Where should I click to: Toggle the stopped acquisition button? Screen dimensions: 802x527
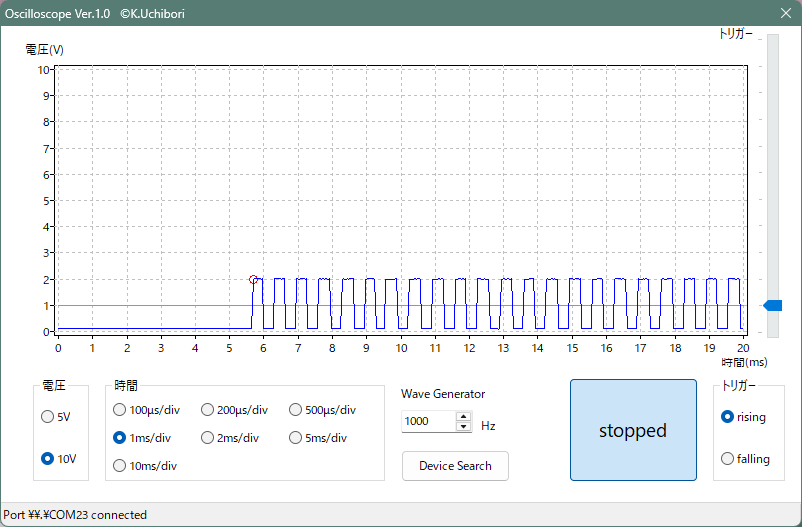633,430
